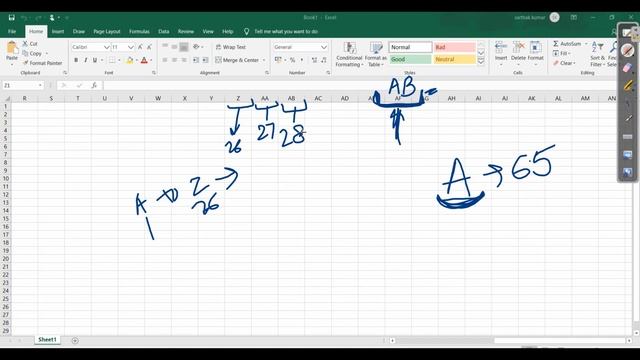The image size is (640, 360).
Task: Expand the cell Styles gallery More arrow
Action: click(x=481, y=62)
